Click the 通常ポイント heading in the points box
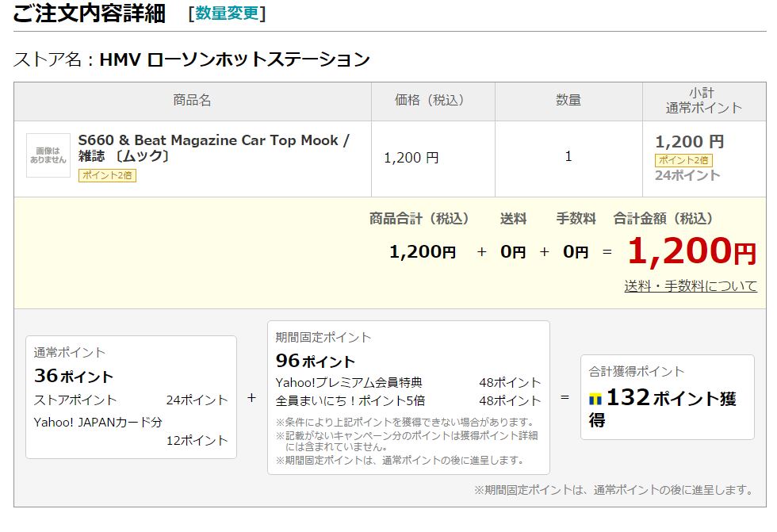Image resolution: width=777 pixels, height=532 pixels. coord(70,353)
